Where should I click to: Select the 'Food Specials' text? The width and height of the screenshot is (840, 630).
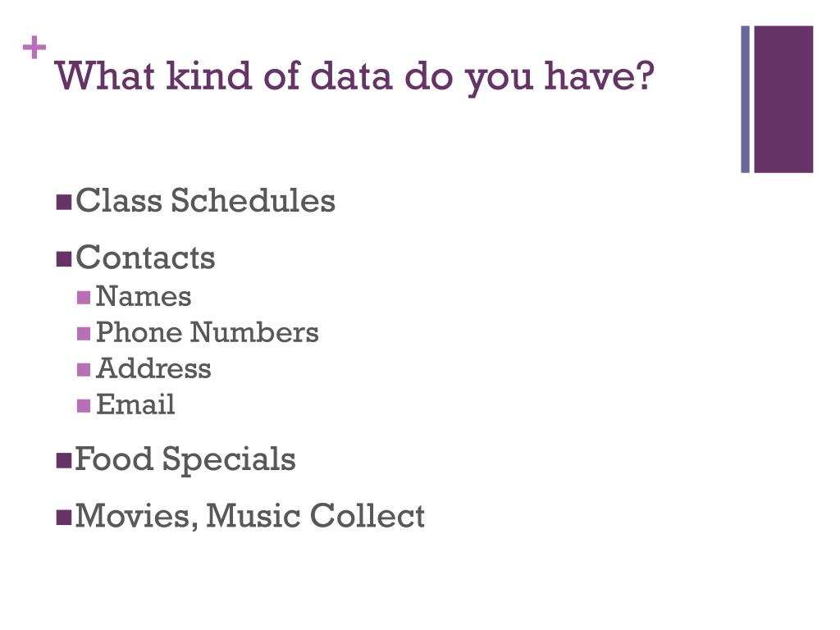185,459
